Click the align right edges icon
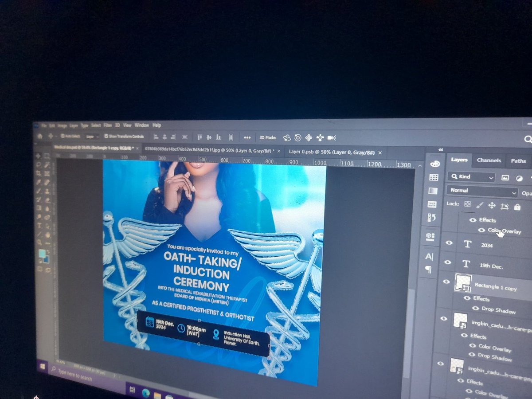The width and height of the screenshot is (532, 399). point(173,137)
